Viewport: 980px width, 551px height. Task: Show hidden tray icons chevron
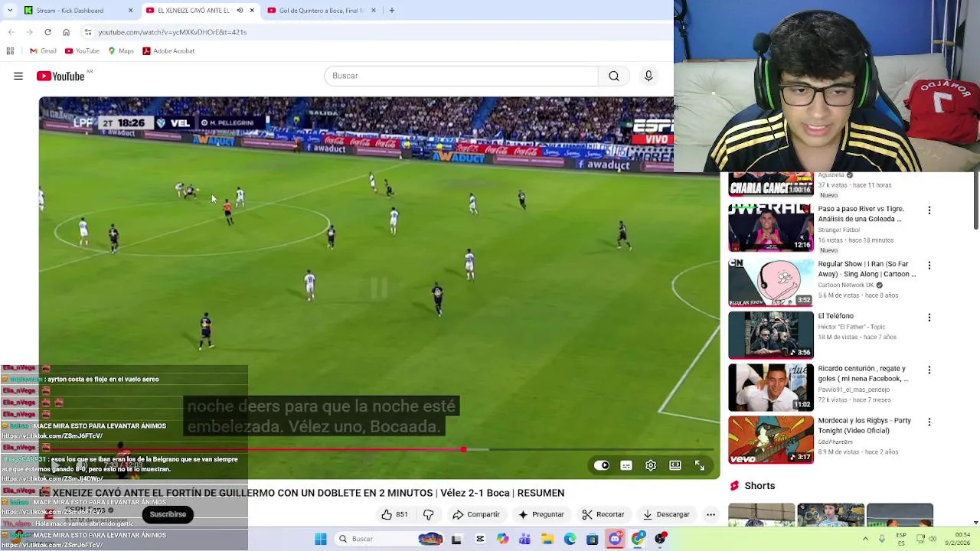point(865,539)
